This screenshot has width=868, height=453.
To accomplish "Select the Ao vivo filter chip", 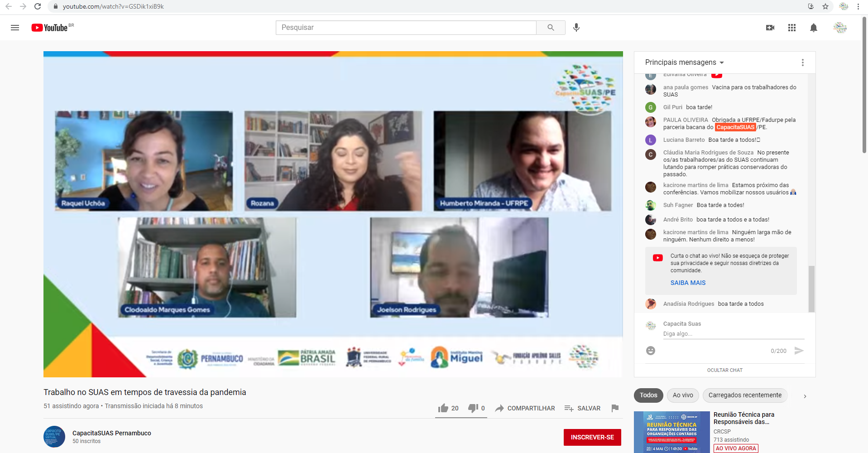I will [x=682, y=395].
